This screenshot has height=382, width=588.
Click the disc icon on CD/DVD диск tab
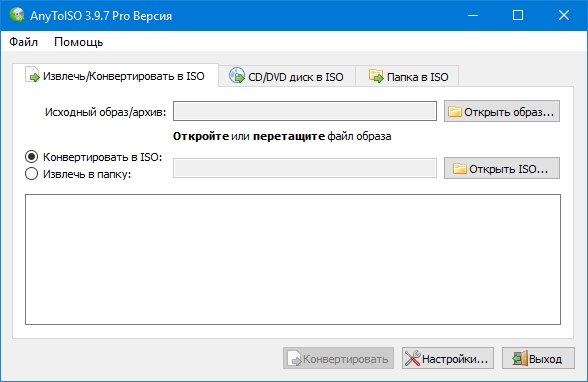coord(237,75)
